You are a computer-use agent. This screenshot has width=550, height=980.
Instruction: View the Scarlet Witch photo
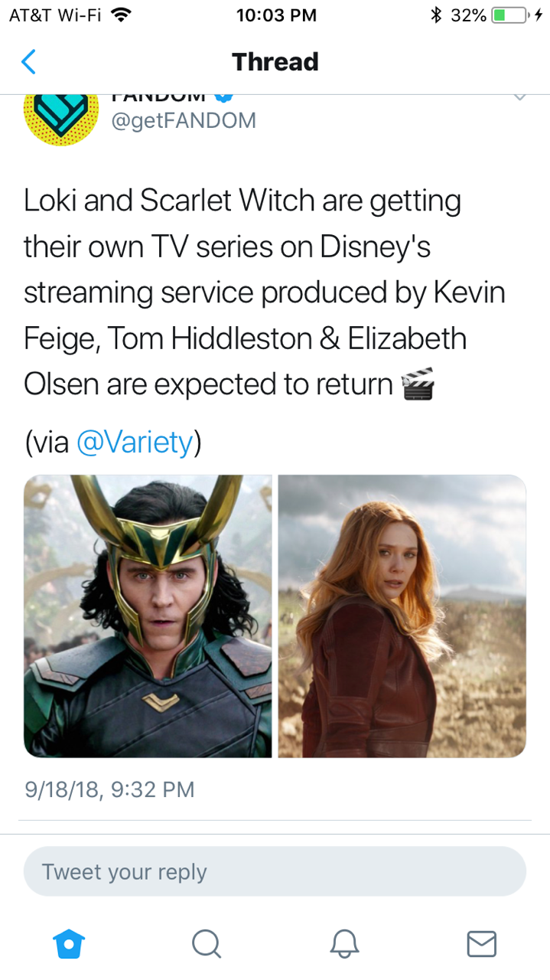click(402, 616)
